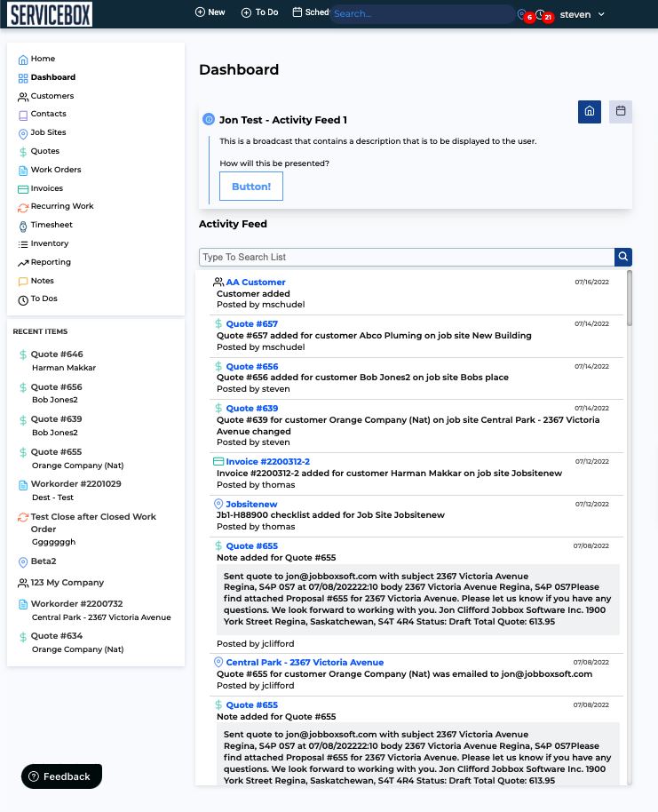Switch dashboard to calendar view button
Image resolution: width=658 pixels, height=812 pixels.
(x=620, y=112)
